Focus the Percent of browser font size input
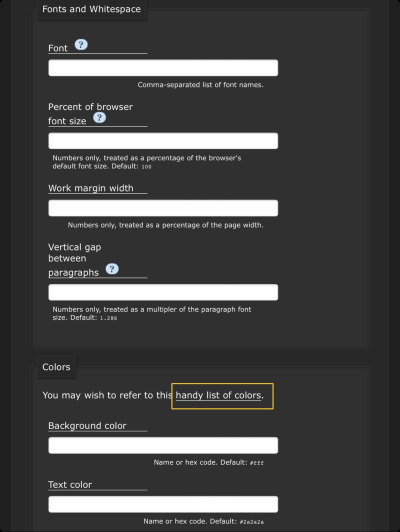Screen dimensions: 400x532 tap(163, 141)
